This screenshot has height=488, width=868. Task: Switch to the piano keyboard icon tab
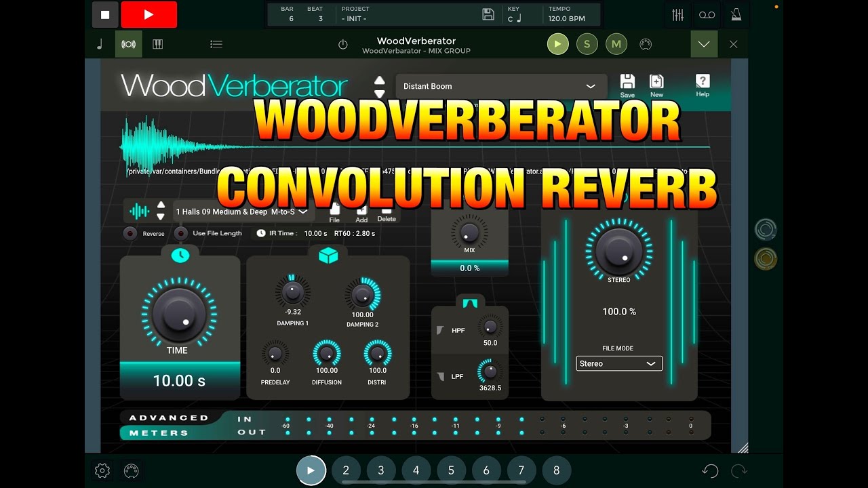coord(157,44)
